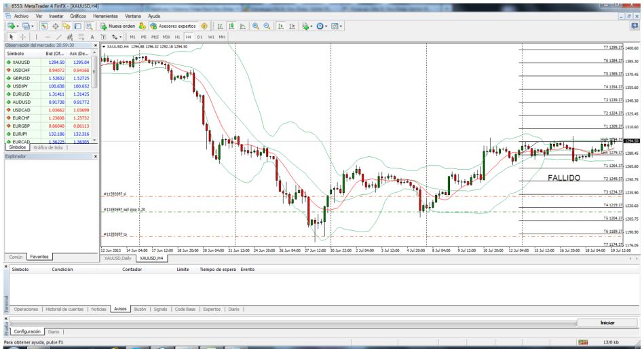Select the trendline drawing tool
Viewport: 644px width, 349px height.
[59, 37]
